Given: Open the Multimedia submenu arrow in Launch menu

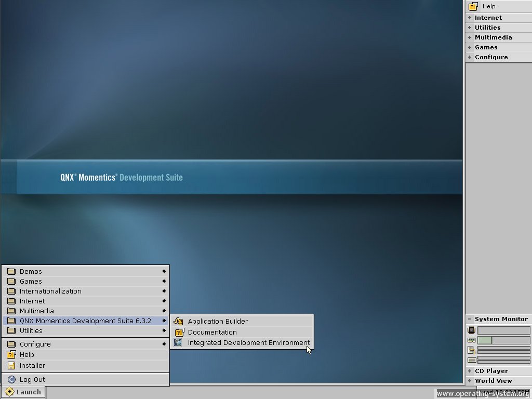Looking at the screenshot, I should [x=164, y=311].
